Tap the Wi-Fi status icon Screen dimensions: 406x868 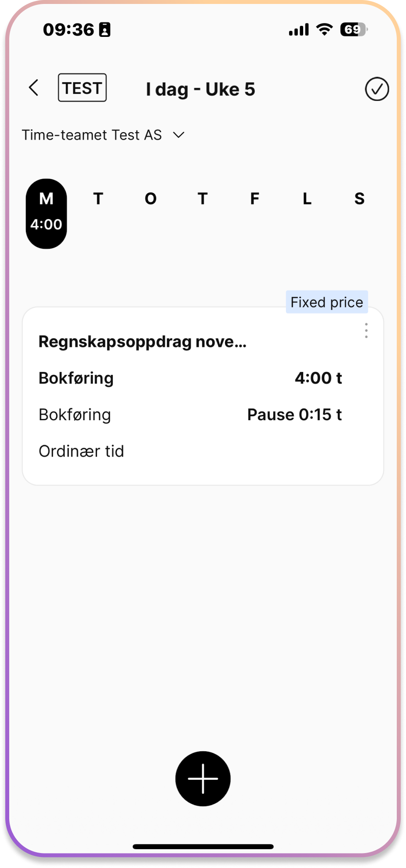pos(324,29)
